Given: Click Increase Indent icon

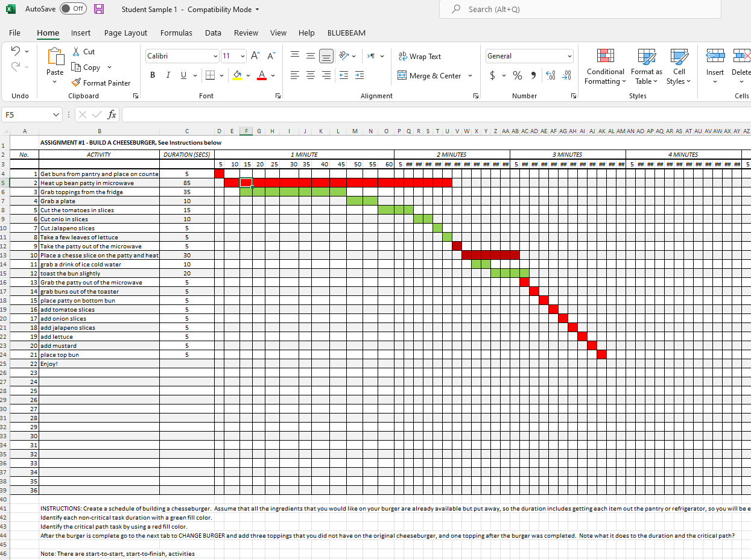Looking at the screenshot, I should (x=359, y=75).
